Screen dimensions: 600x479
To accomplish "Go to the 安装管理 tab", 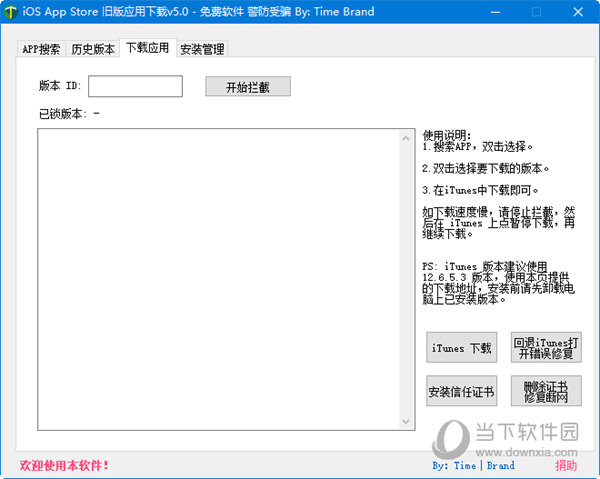I will click(202, 49).
